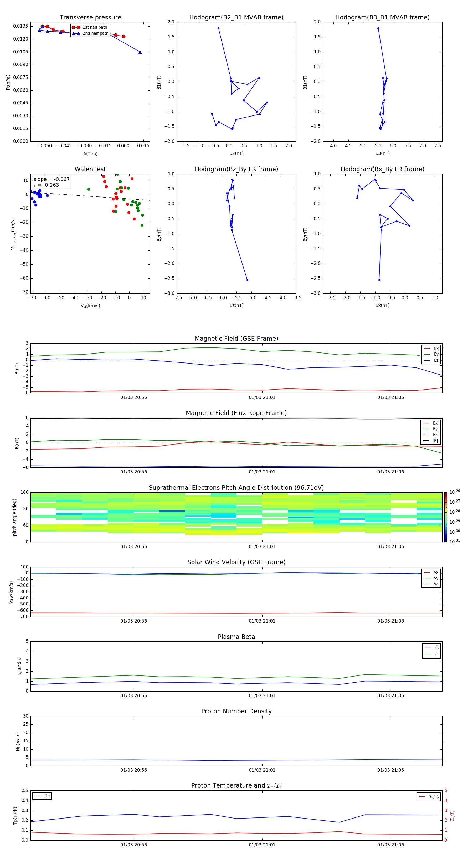
Task: Click the By' legend entry in Flux Rope panel
Action: click(431, 429)
